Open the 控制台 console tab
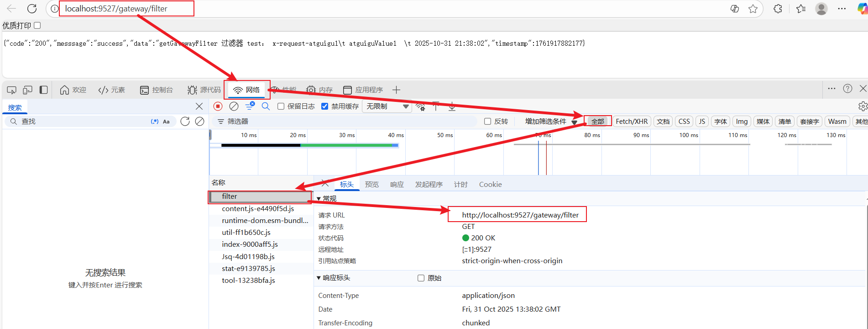 (157, 90)
